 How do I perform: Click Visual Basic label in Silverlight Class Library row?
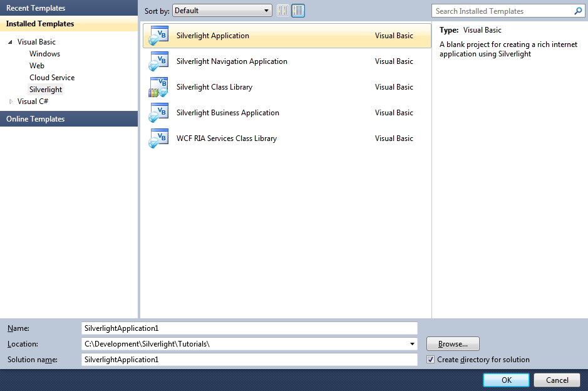tap(394, 87)
